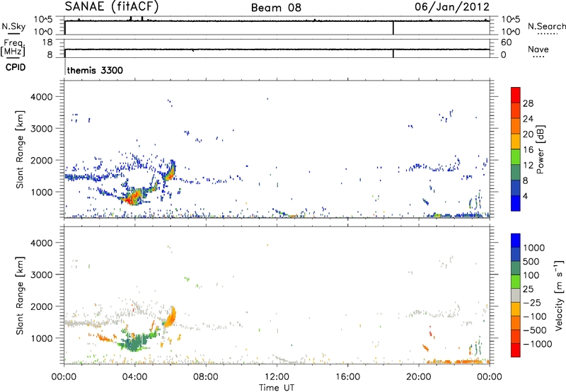This screenshot has height=392, width=566.
Task: Pick the Power colorbar segment between 8 and 12
Action: pyautogui.click(x=516, y=172)
